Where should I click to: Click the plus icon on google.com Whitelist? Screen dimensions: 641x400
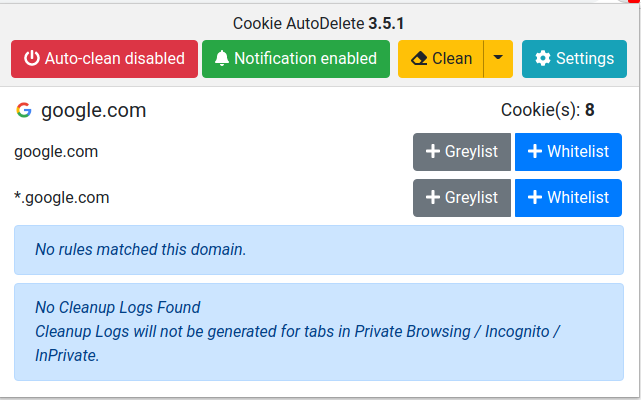click(535, 152)
